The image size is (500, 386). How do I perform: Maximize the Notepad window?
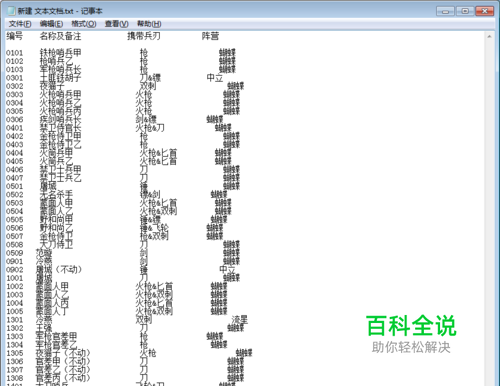pyautogui.click(x=465, y=11)
